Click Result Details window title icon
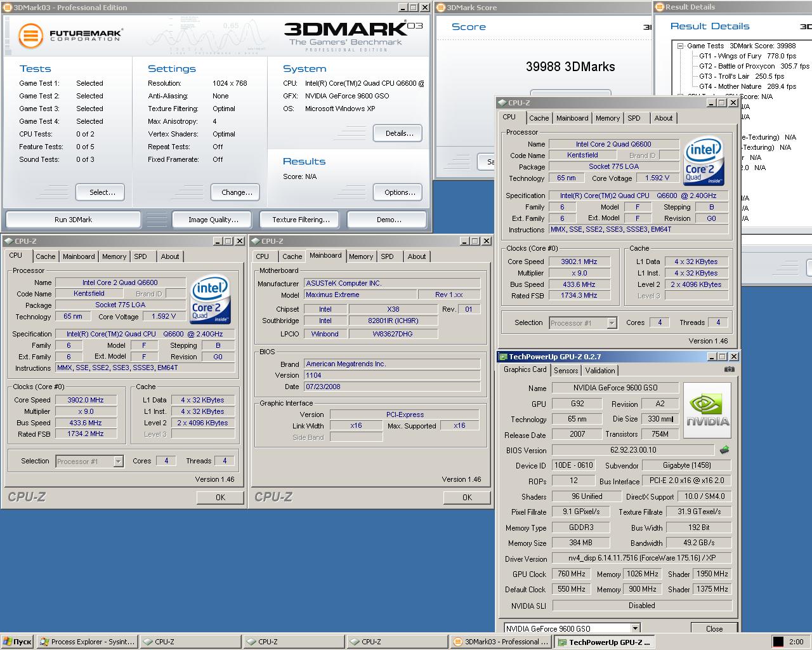 tap(660, 7)
